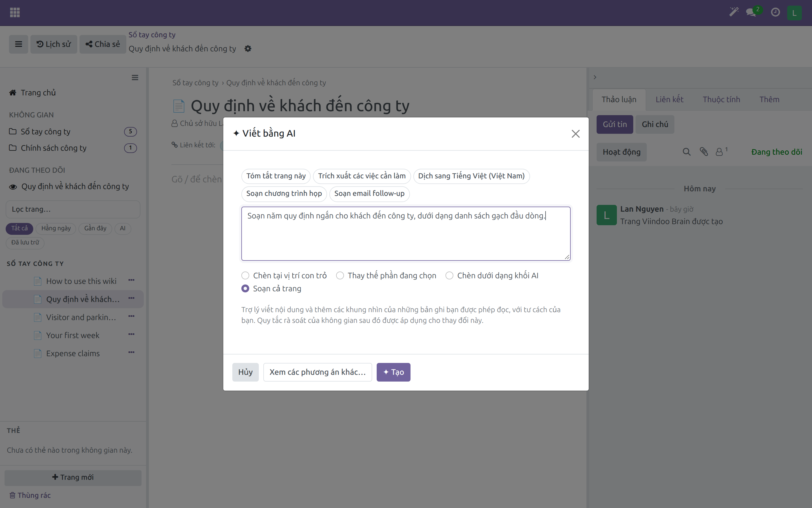Open options dots for Your first week

coord(132,335)
